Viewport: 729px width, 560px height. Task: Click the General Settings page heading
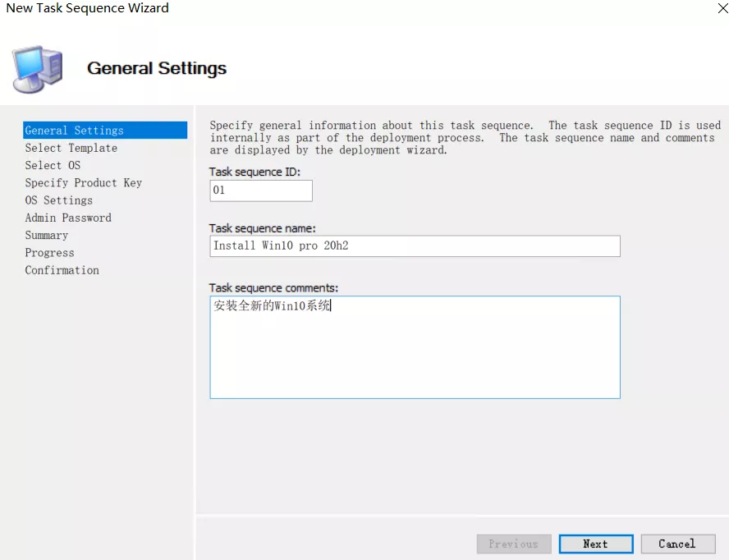157,68
